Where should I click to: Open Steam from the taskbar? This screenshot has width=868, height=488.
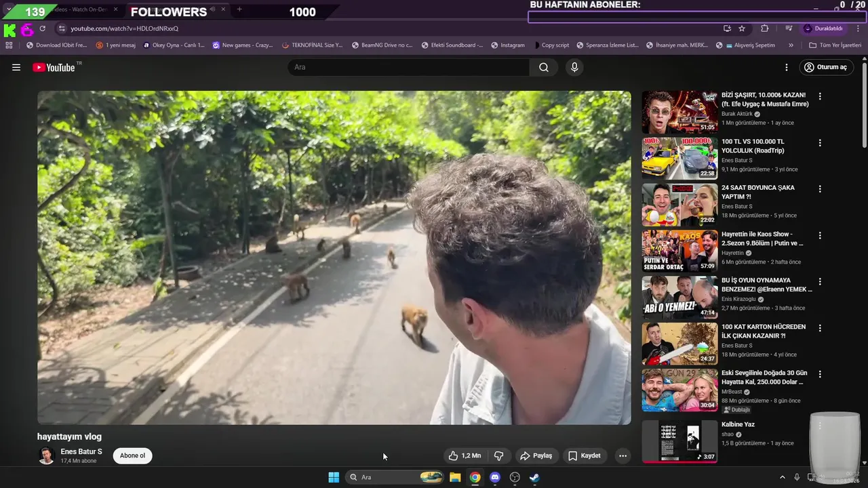[x=534, y=477]
